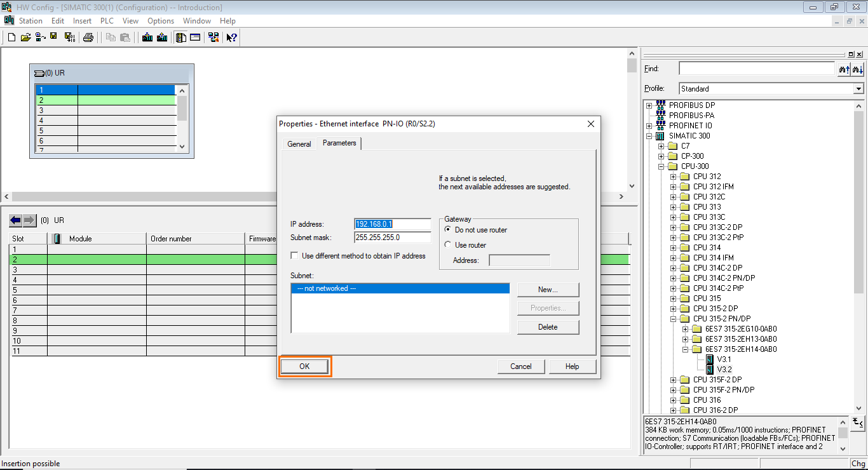
Task: Select CPU 316 in catalog tree
Action: click(707, 400)
